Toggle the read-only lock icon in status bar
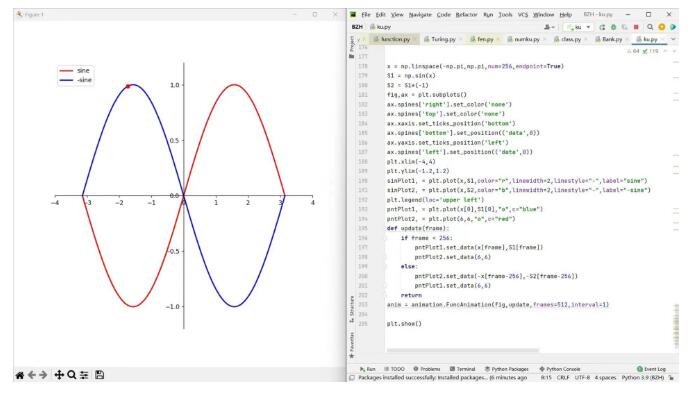This screenshot has width=691, height=397. pyautogui.click(x=671, y=378)
